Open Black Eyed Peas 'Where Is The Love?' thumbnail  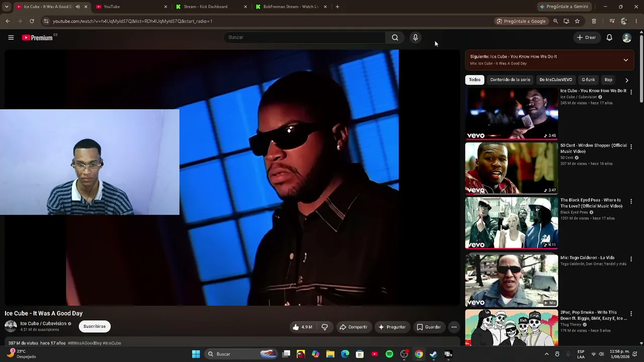pyautogui.click(x=511, y=223)
